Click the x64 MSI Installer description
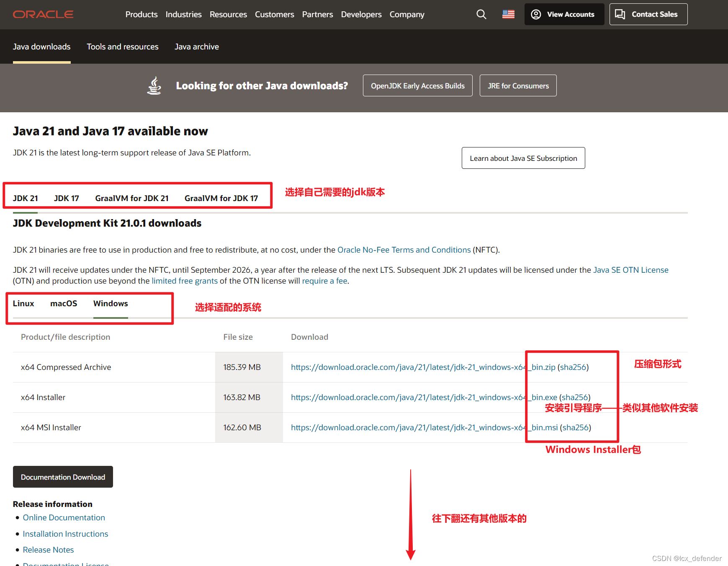The width and height of the screenshot is (728, 566). point(51,427)
